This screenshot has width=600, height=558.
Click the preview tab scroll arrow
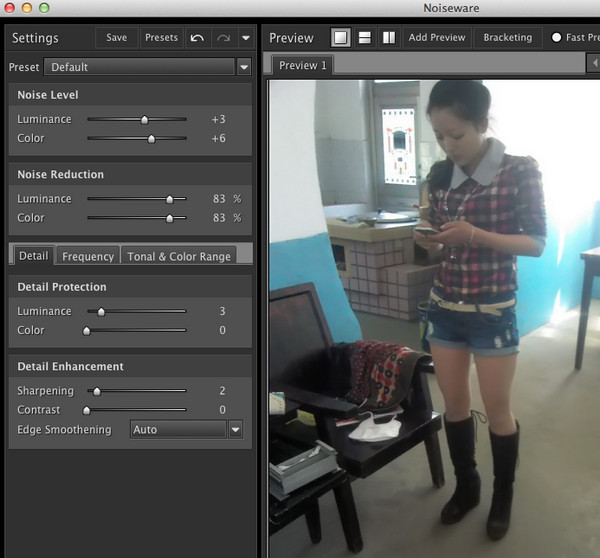click(x=594, y=64)
